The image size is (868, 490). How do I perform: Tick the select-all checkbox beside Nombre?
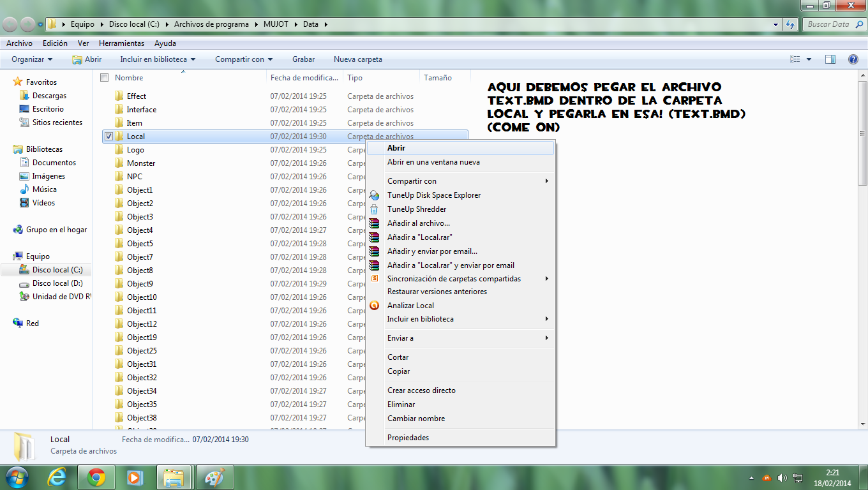pyautogui.click(x=104, y=78)
